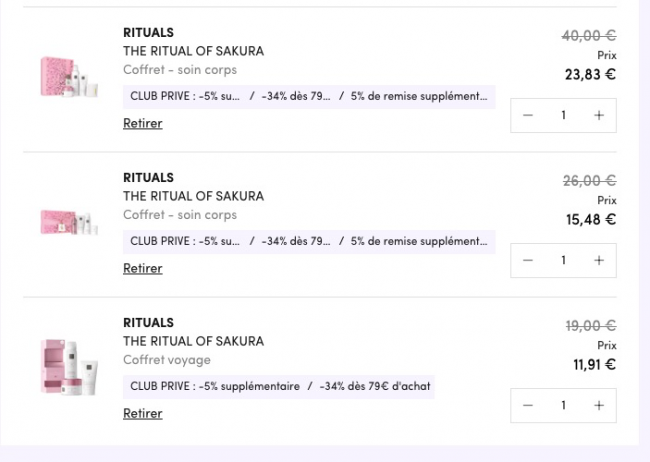Remove the Coffret voyage via Retirer

click(142, 413)
